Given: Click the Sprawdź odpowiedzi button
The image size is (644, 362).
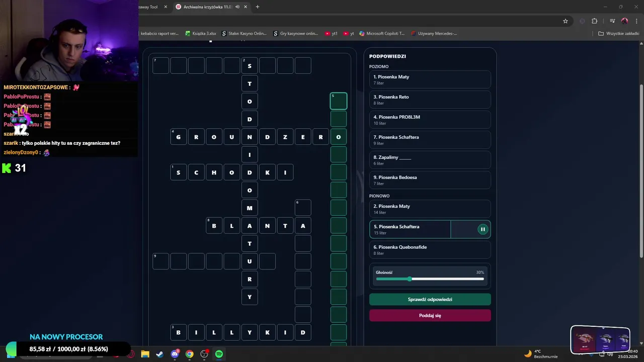Looking at the screenshot, I should (430, 299).
